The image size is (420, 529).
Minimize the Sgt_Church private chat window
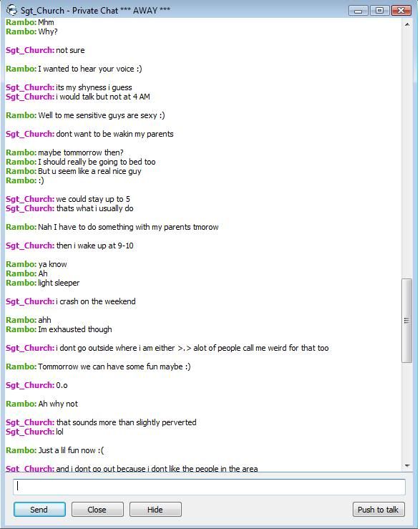(x=358, y=11)
